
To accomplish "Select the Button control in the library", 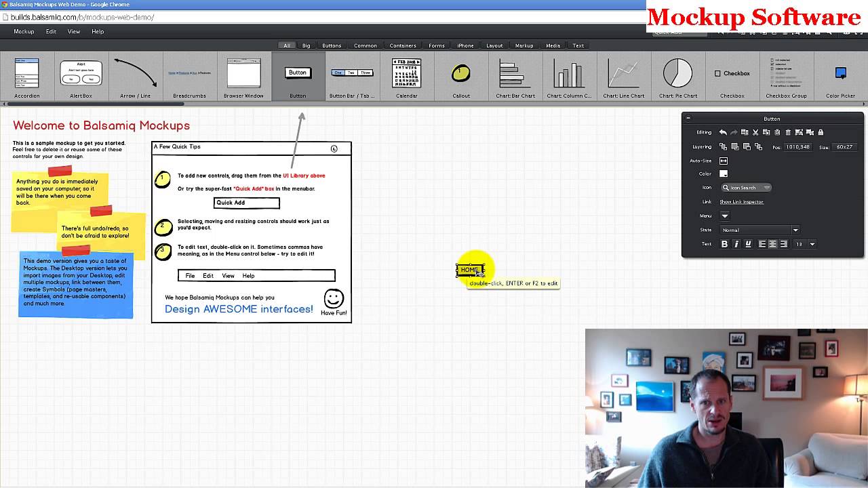I will coord(298,78).
